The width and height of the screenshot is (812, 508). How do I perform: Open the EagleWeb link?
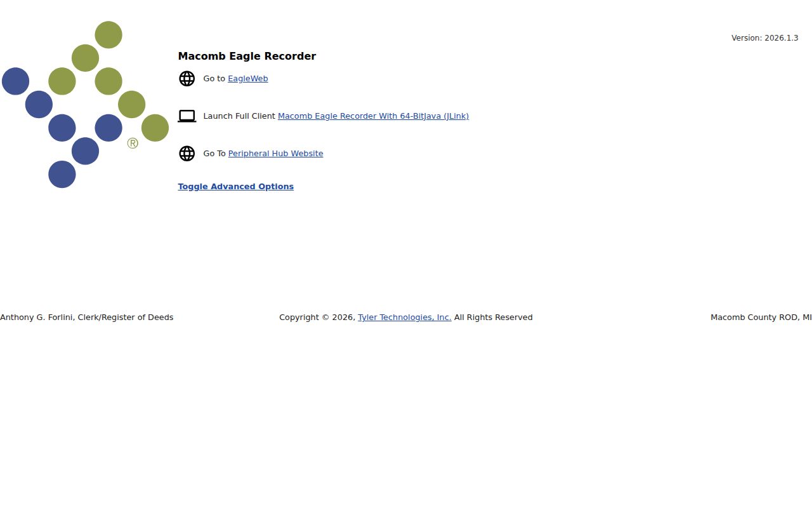248,79
